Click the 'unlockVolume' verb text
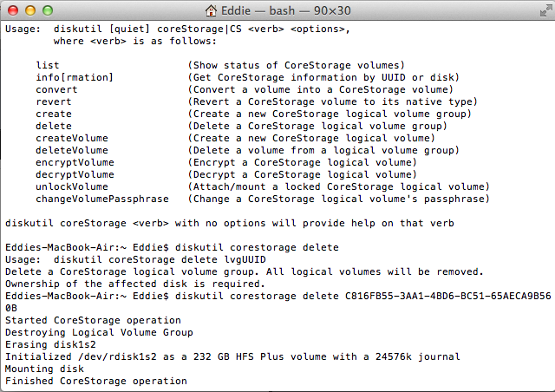The image size is (555, 392). click(72, 186)
